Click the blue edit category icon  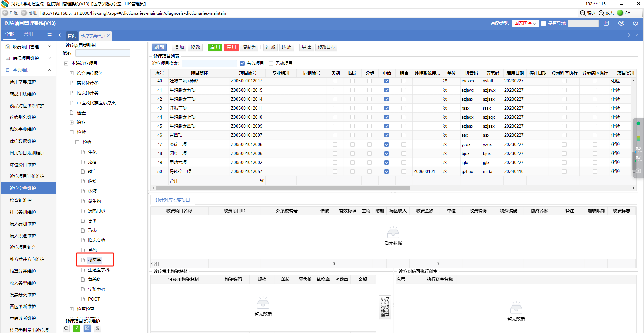(x=87, y=328)
